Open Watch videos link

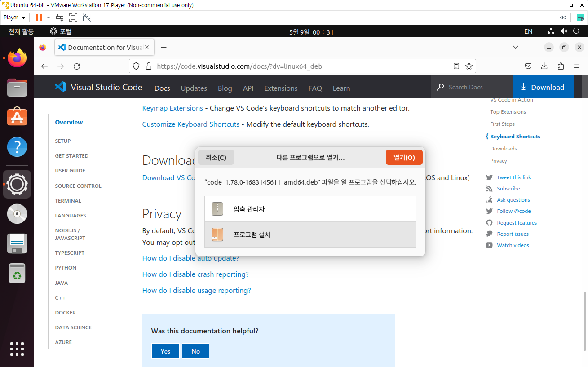[x=513, y=245]
